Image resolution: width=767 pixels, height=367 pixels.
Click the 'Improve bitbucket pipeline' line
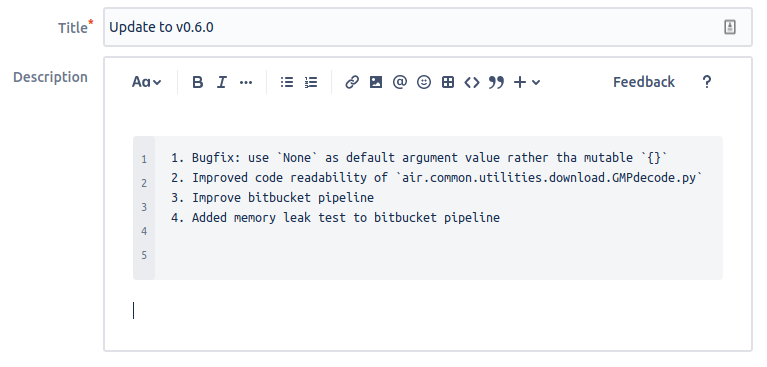click(272, 198)
